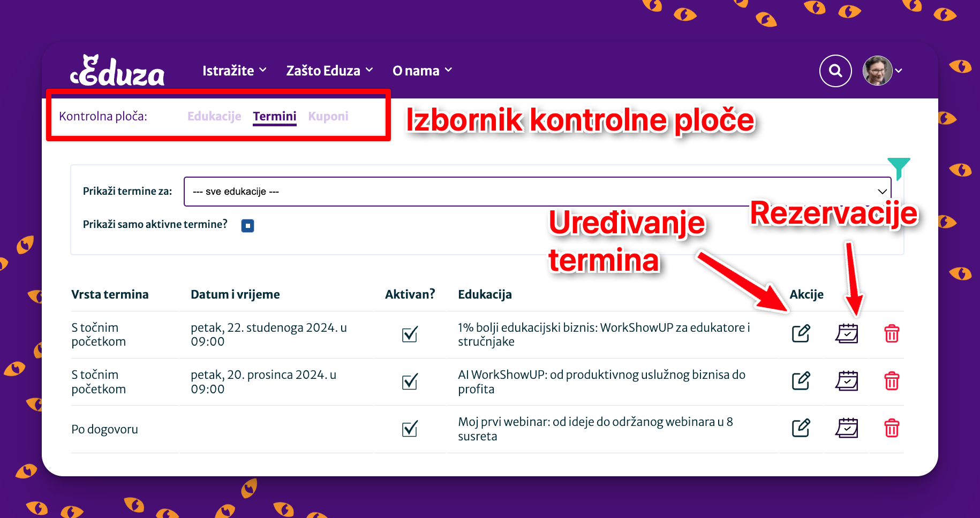
Task: Uncheck Aktivan for the 22. studenoga appointment
Action: point(410,334)
